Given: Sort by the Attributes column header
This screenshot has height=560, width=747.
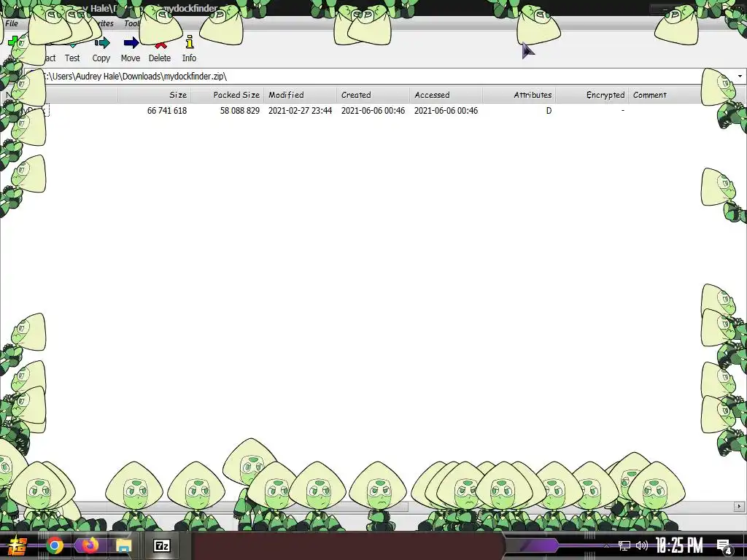Looking at the screenshot, I should point(519,95).
